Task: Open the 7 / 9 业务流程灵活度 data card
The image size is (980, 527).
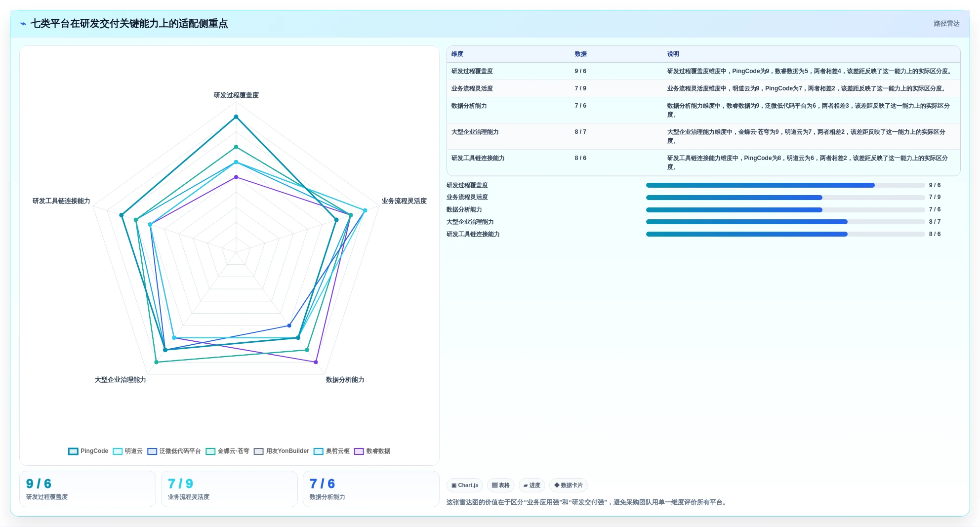Action: pos(229,489)
